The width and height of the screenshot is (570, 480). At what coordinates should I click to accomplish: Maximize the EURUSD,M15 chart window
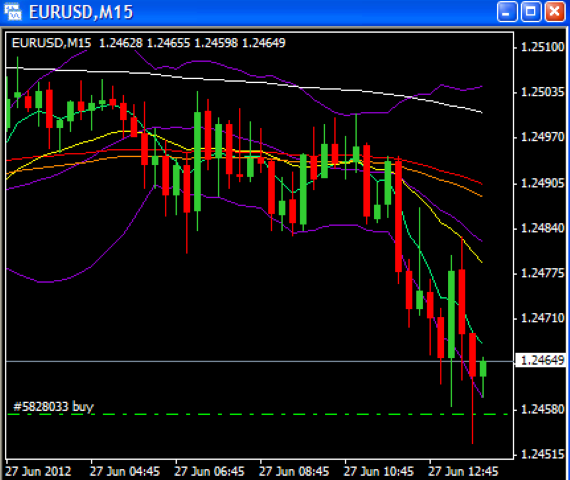[531, 11]
